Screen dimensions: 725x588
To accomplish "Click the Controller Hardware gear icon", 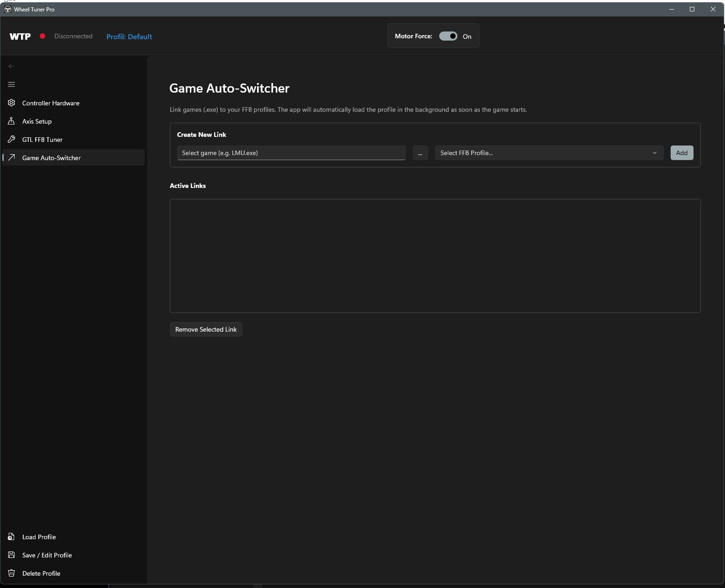I will tap(11, 103).
